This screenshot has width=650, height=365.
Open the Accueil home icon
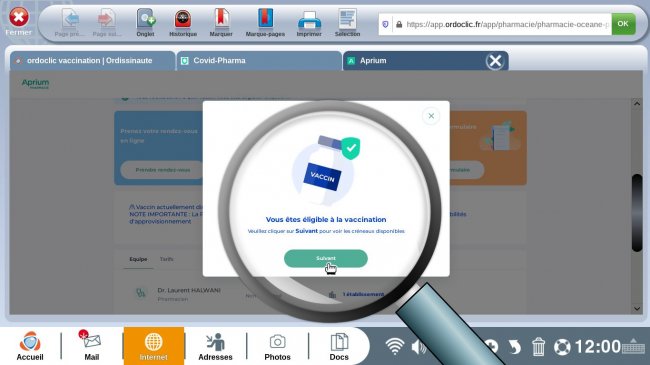29,346
